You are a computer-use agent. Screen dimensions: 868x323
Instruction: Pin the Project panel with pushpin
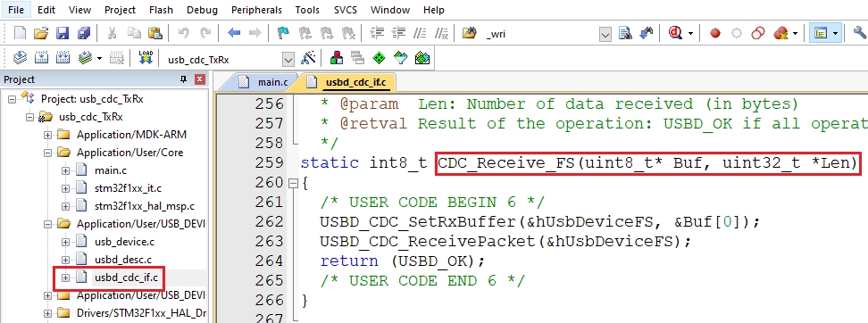click(184, 79)
